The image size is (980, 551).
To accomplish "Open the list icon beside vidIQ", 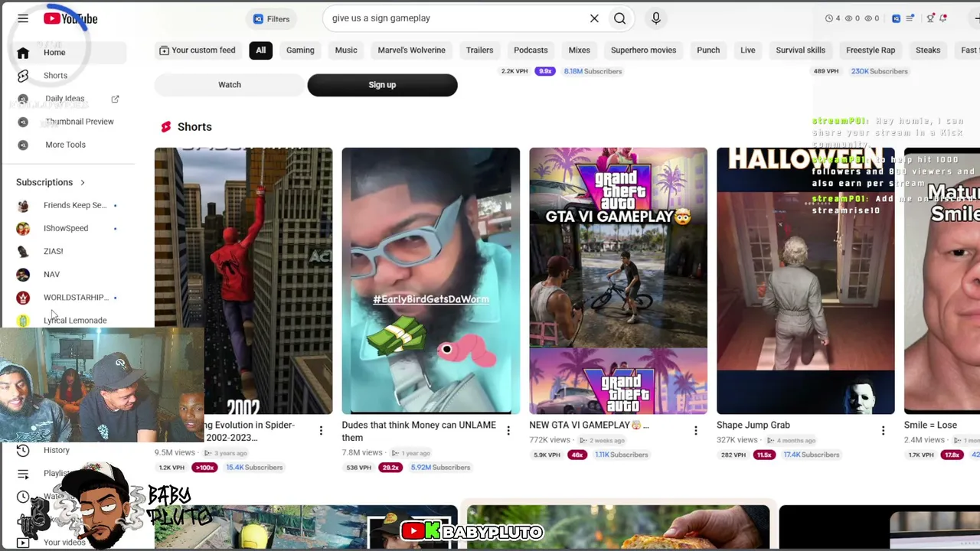I will 910,18.
